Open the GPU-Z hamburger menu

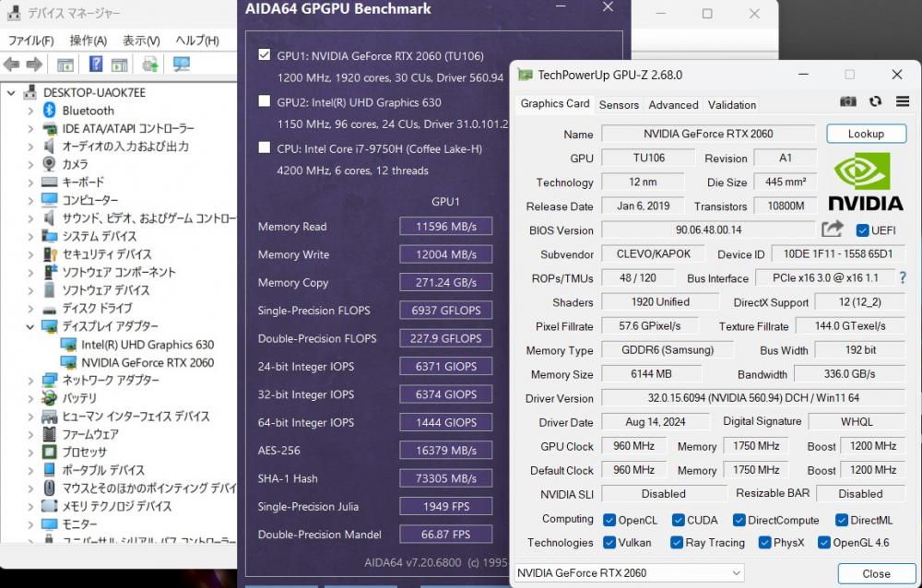901,101
